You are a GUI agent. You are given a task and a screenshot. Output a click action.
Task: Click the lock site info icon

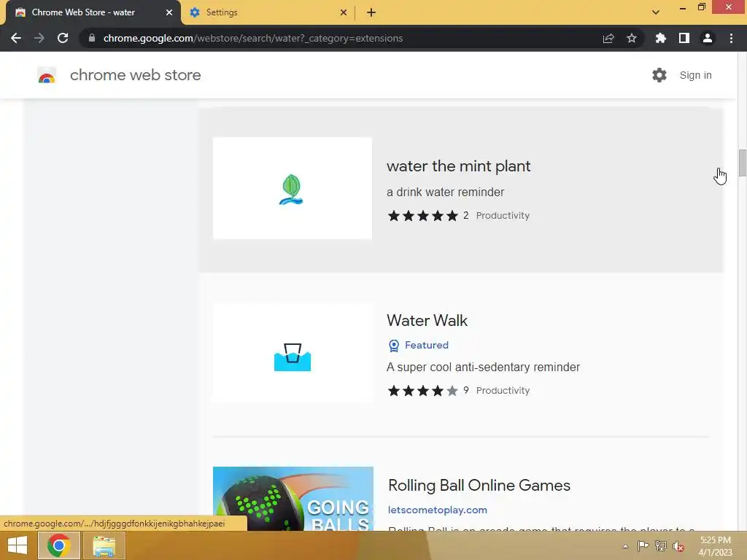coord(92,38)
